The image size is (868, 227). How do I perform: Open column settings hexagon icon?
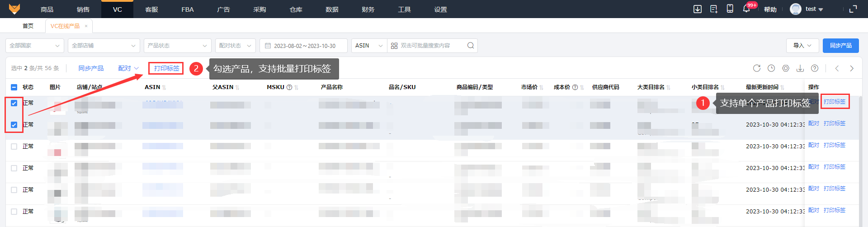click(786, 68)
